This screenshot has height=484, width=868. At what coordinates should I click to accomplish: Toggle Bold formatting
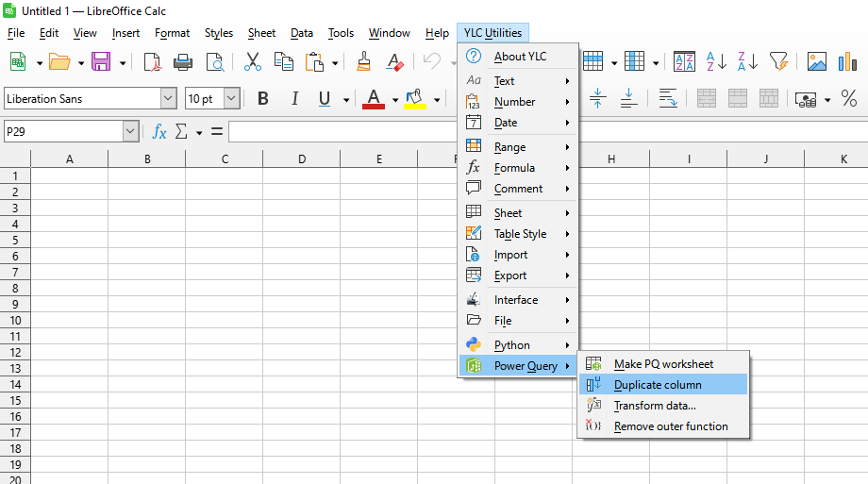pyautogui.click(x=263, y=99)
